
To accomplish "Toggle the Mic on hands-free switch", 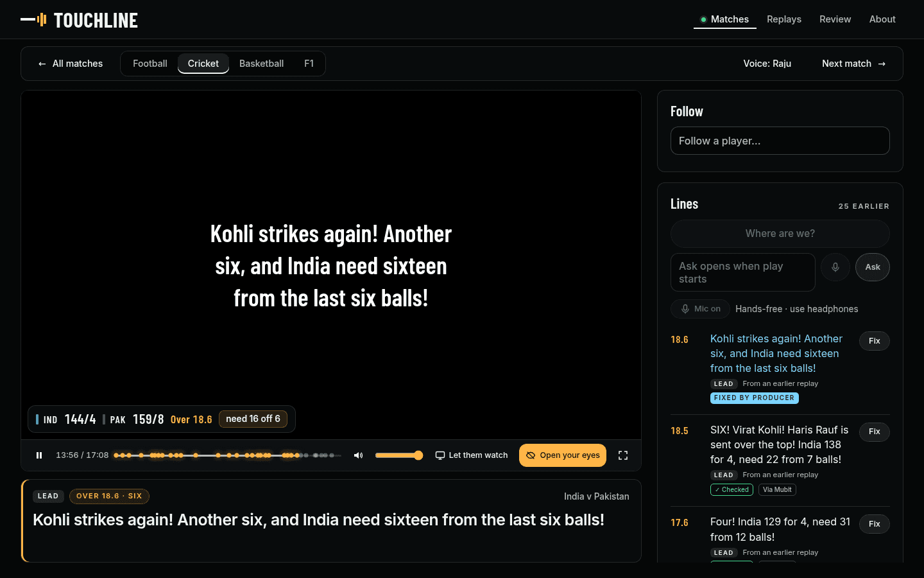I will [701, 309].
